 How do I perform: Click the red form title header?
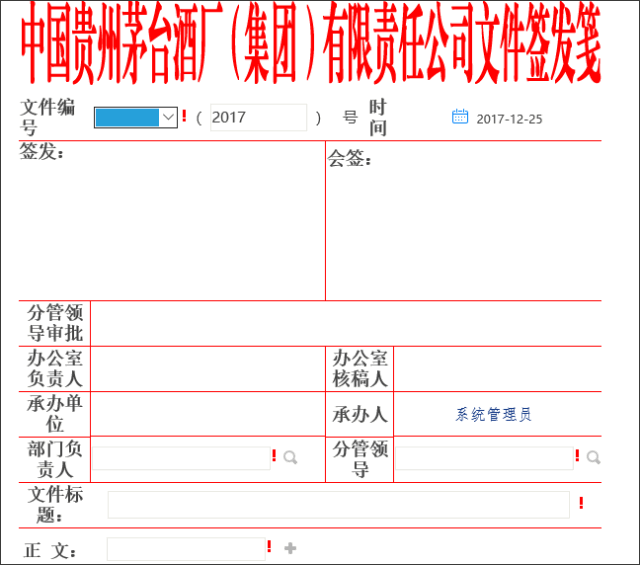[x=311, y=43]
